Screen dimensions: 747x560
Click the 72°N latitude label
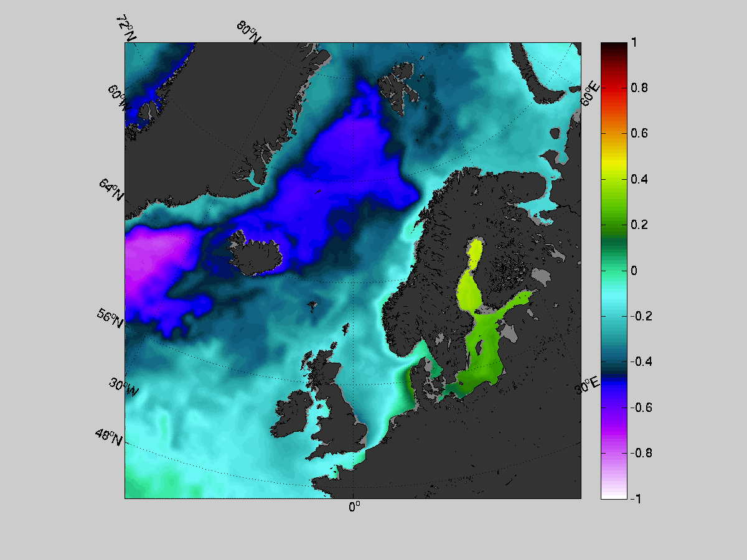click(126, 29)
